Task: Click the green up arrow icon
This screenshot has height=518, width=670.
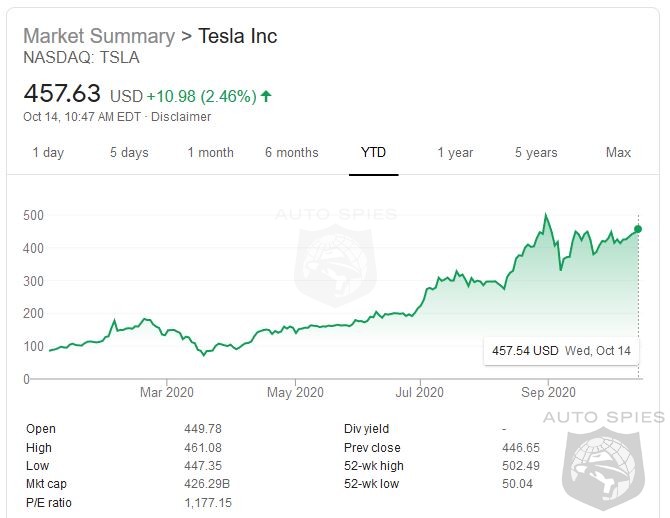Action: [x=266, y=97]
